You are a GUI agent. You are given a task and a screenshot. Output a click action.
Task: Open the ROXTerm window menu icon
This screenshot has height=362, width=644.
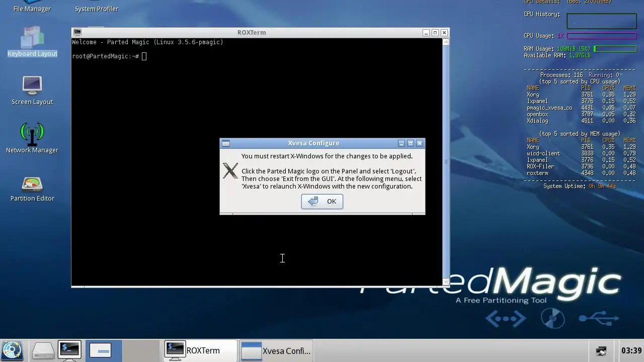pos(77,32)
